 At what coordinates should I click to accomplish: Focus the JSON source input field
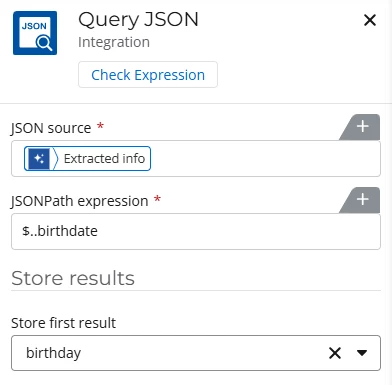click(196, 159)
